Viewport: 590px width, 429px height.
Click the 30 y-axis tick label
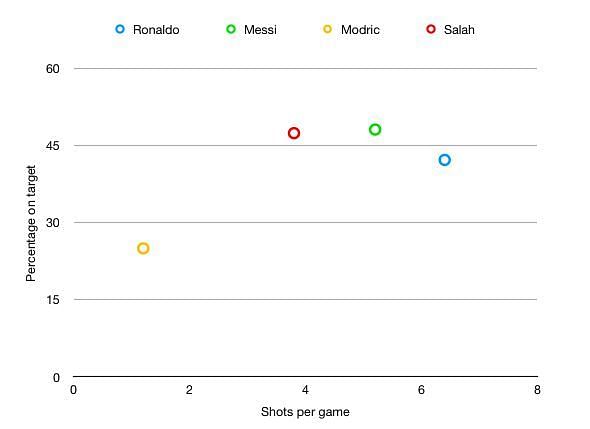pyautogui.click(x=53, y=223)
